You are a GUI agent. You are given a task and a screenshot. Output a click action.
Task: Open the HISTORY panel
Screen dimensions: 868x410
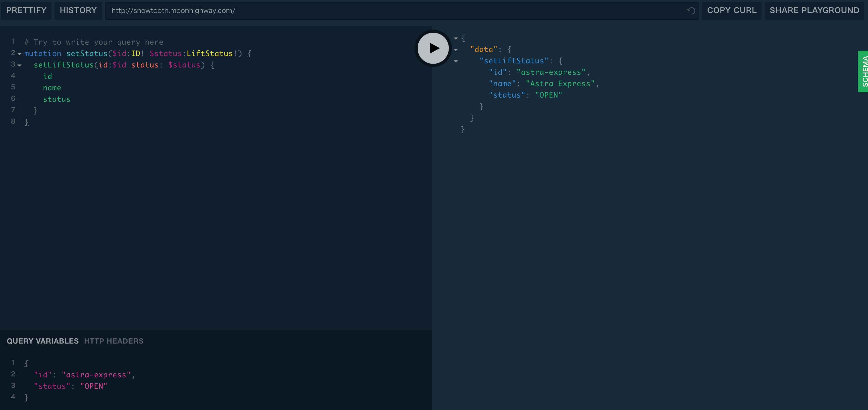tap(78, 10)
